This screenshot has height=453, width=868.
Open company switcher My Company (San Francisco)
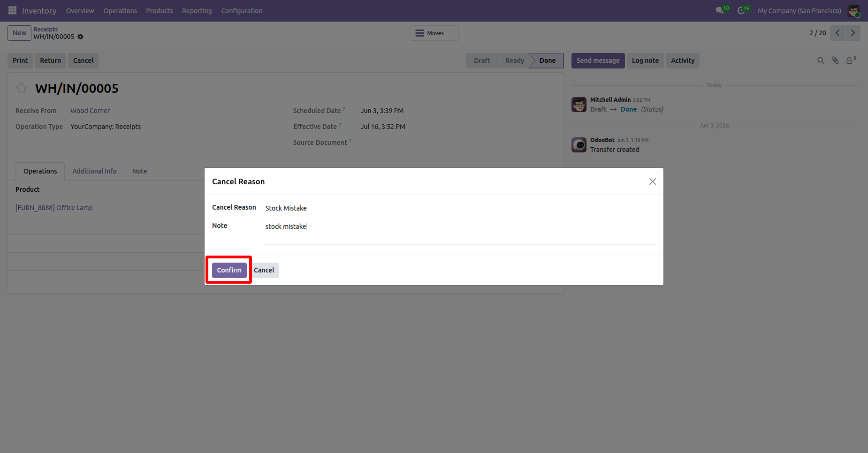tap(799, 11)
